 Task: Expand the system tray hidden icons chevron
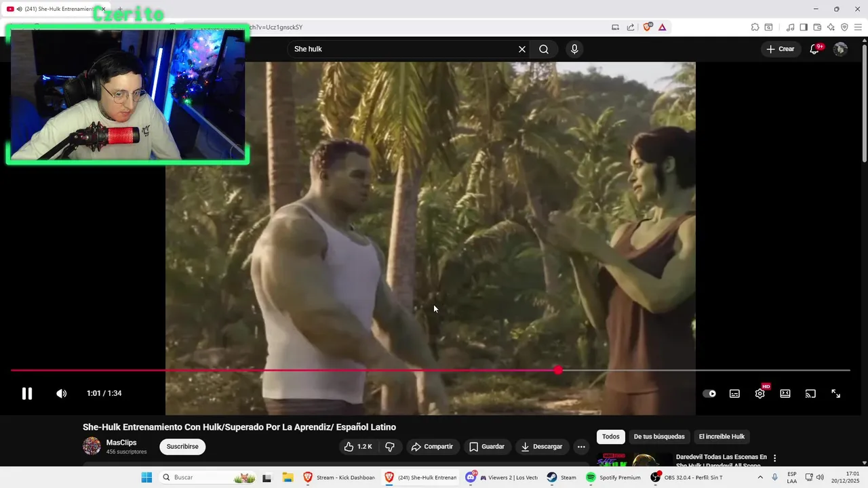(x=759, y=477)
